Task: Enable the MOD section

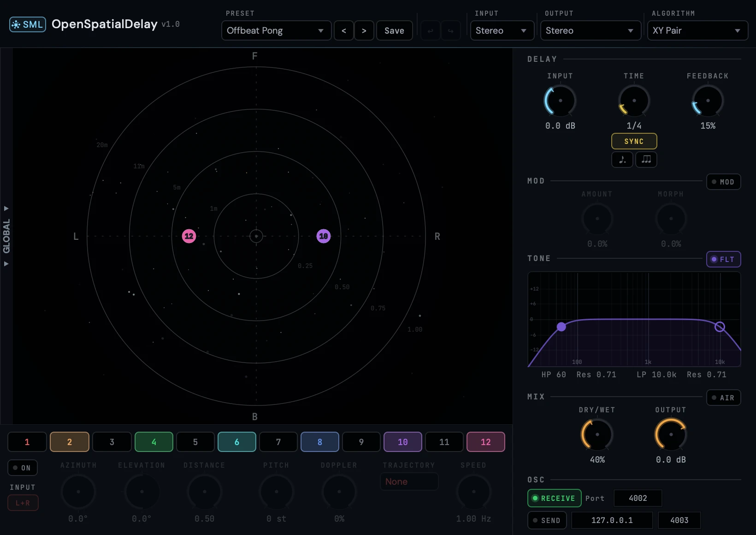Action: [724, 182]
